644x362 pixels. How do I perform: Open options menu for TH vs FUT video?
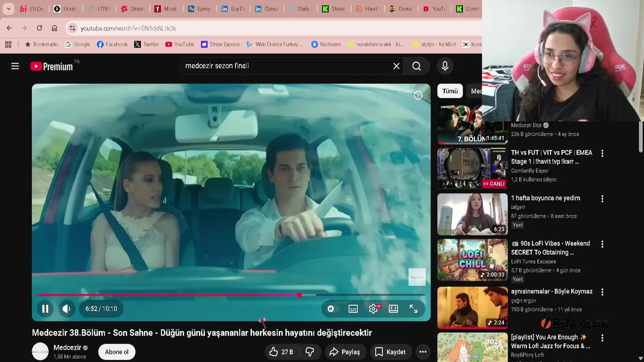[602, 153]
